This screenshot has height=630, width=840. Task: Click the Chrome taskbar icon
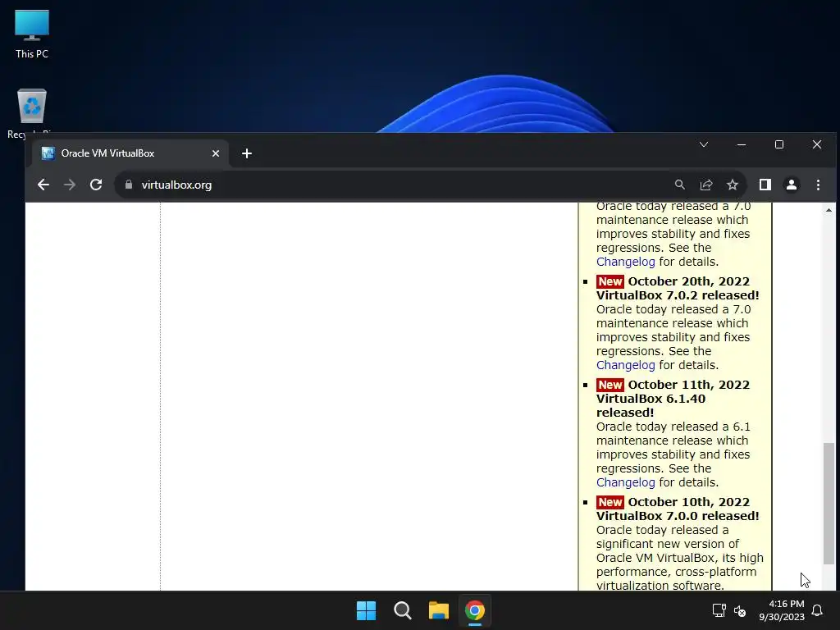[x=475, y=610]
